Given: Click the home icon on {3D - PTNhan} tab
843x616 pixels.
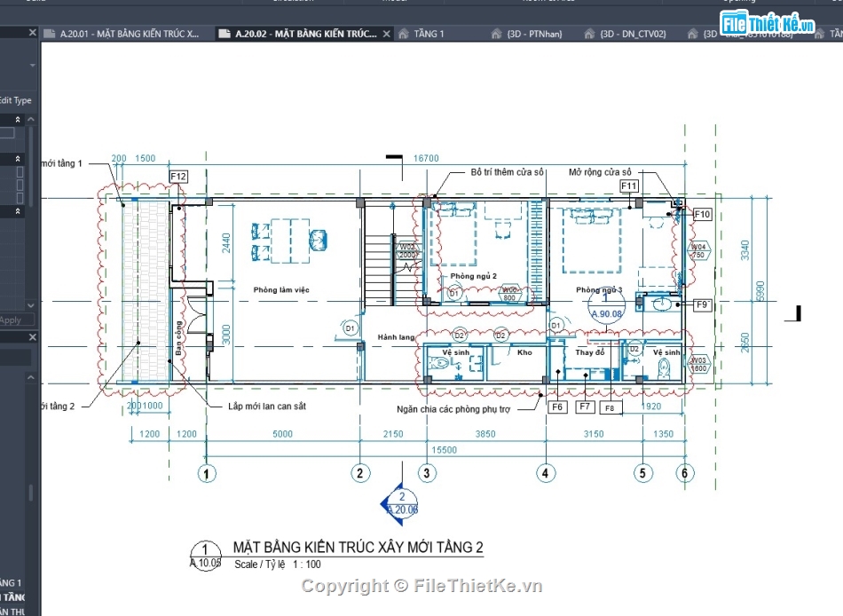Looking at the screenshot, I should (495, 33).
